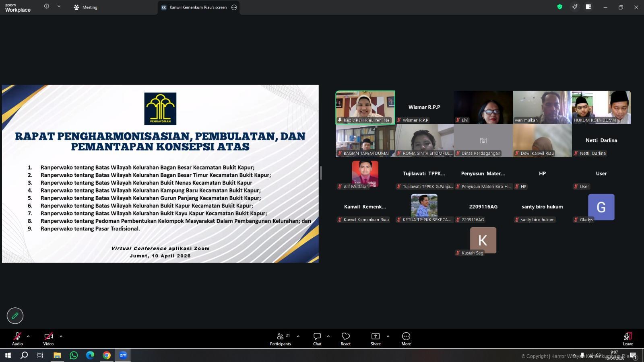Image resolution: width=644 pixels, height=362 pixels.
Task: Select Kadiv P3H Riau Yeni Nel video tile
Action: (365, 107)
